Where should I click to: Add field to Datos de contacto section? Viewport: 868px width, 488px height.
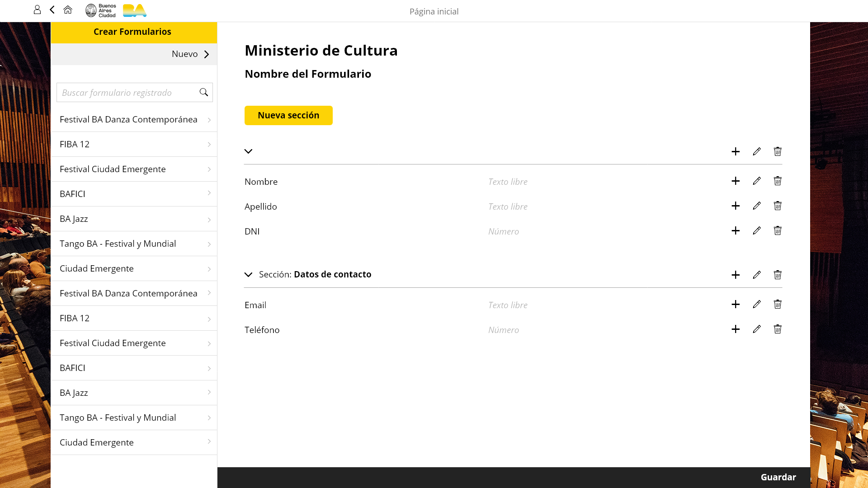[736, 275]
